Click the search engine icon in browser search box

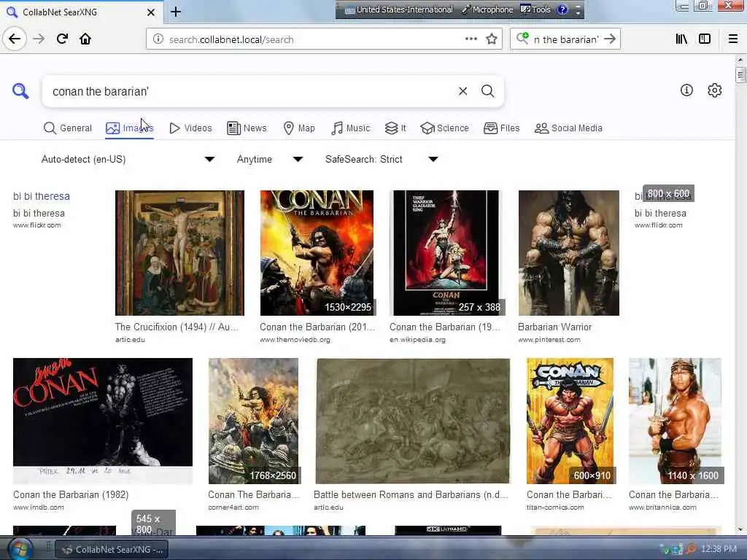tap(522, 38)
